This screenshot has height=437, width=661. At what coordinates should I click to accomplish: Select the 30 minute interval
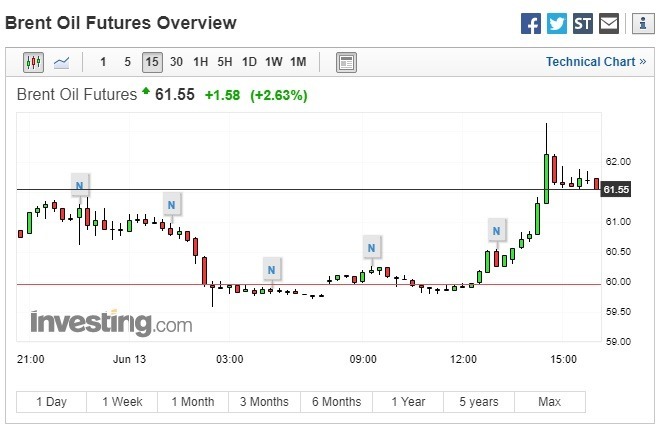[x=176, y=62]
